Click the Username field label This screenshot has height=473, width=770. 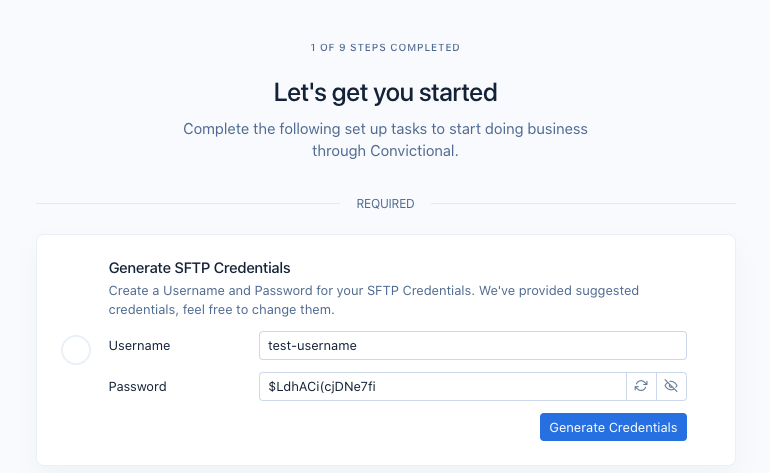pyautogui.click(x=139, y=345)
